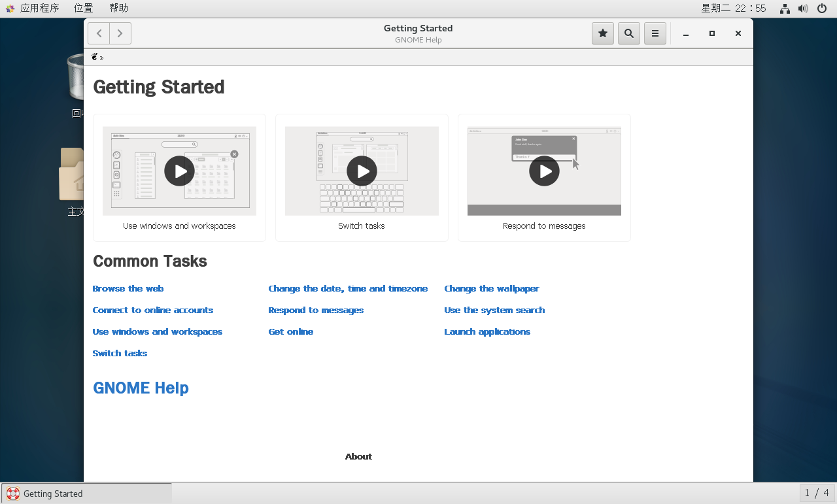Click the Use windows and workspaces caption
This screenshot has height=504, width=837.
coord(179,226)
